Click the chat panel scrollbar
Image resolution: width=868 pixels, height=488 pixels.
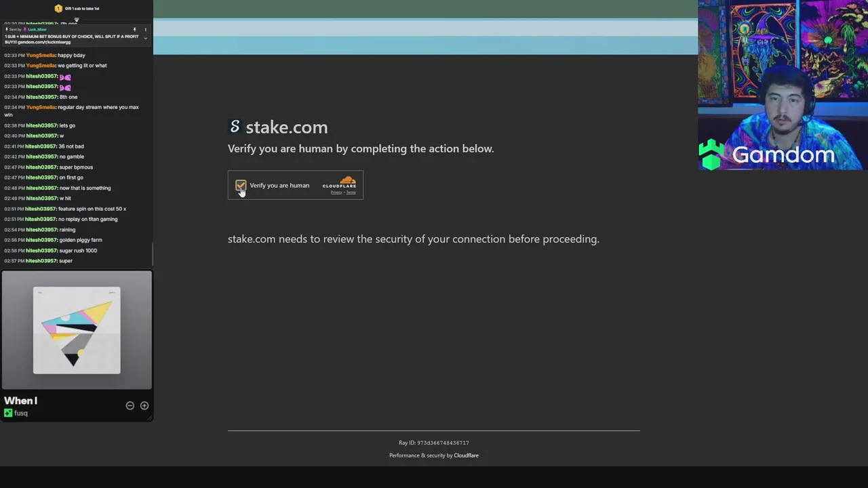tap(152, 254)
